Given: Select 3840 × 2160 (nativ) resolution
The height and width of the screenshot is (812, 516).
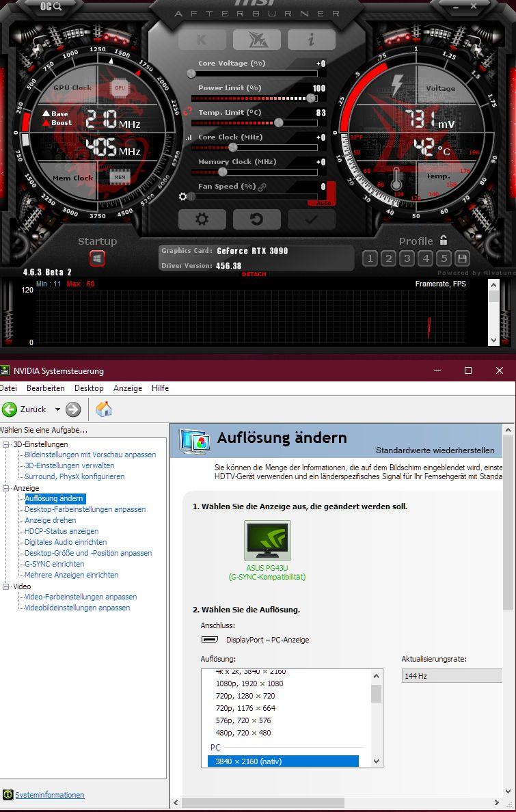Looking at the screenshot, I should point(283,761).
